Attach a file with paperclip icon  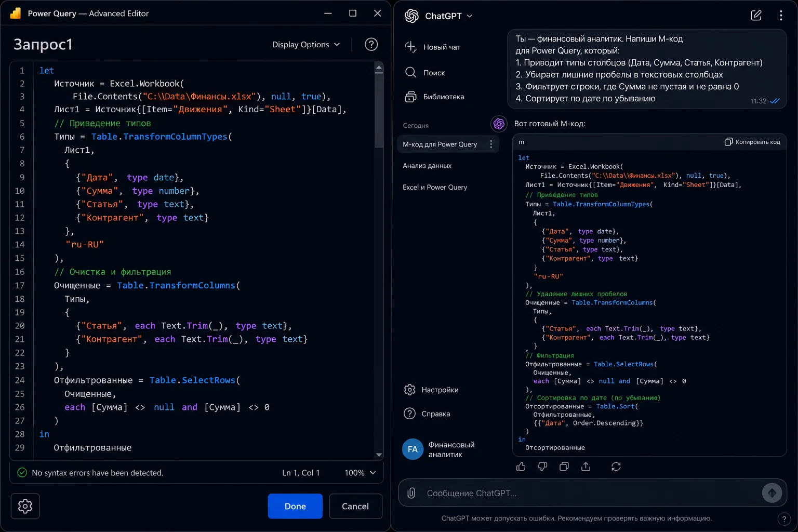pos(411,493)
